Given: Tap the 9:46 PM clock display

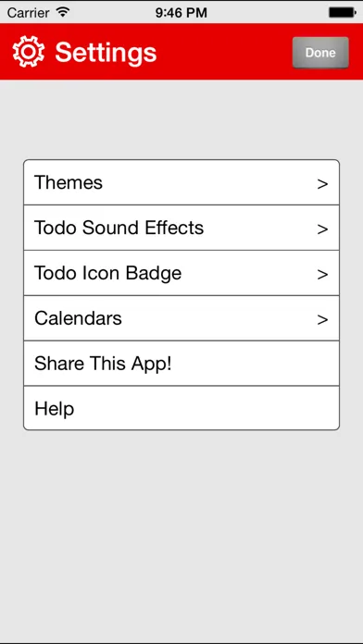Looking at the screenshot, I should [x=181, y=13].
